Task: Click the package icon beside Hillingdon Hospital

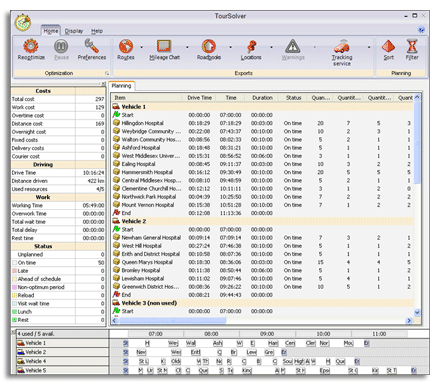Action: click(116, 123)
